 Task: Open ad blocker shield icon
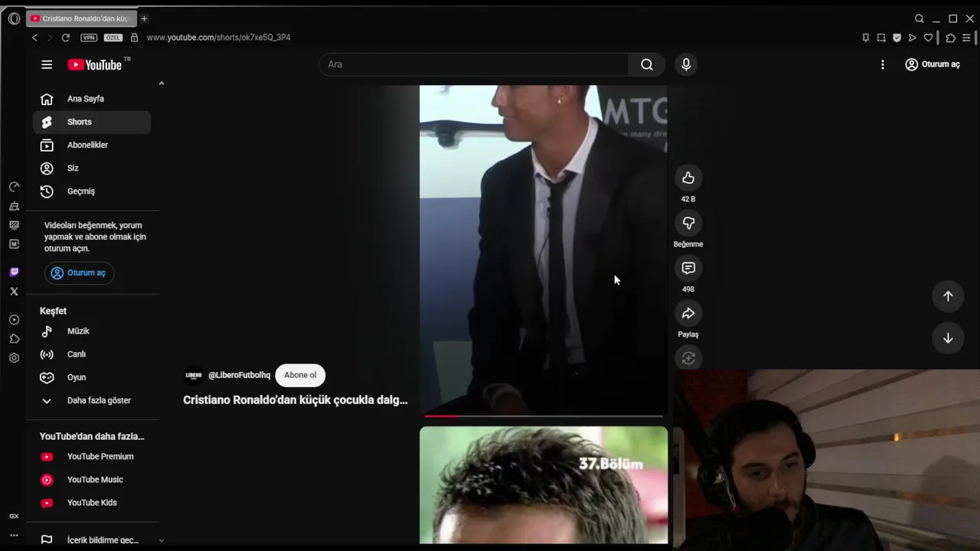[897, 37]
